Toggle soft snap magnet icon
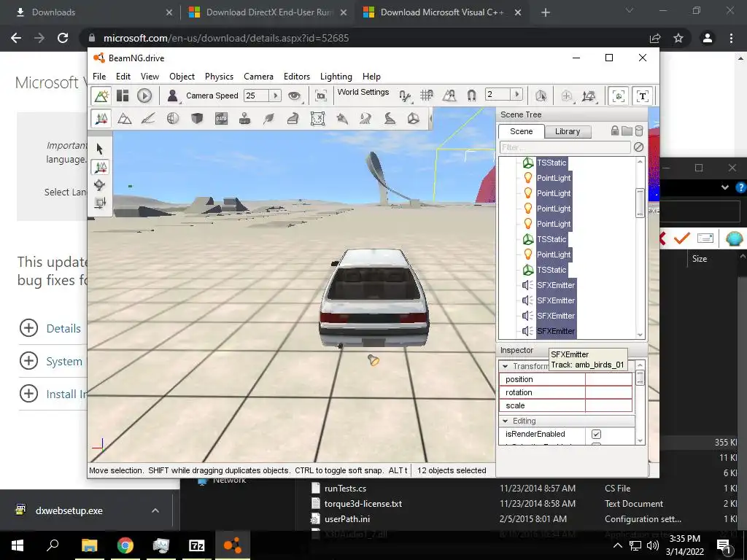 pyautogui.click(x=472, y=96)
